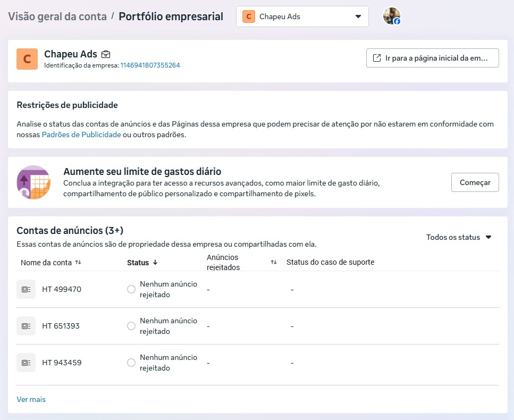Sort by the Anúncios rejeitados sort icon
This screenshot has height=420, width=514.
pyautogui.click(x=274, y=262)
